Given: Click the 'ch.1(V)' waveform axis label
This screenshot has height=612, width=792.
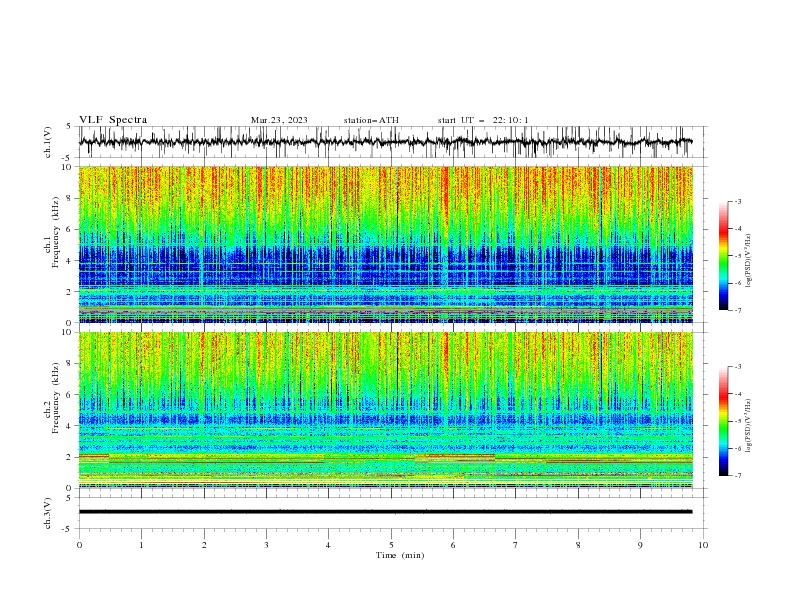Looking at the screenshot, I should pos(48,142).
